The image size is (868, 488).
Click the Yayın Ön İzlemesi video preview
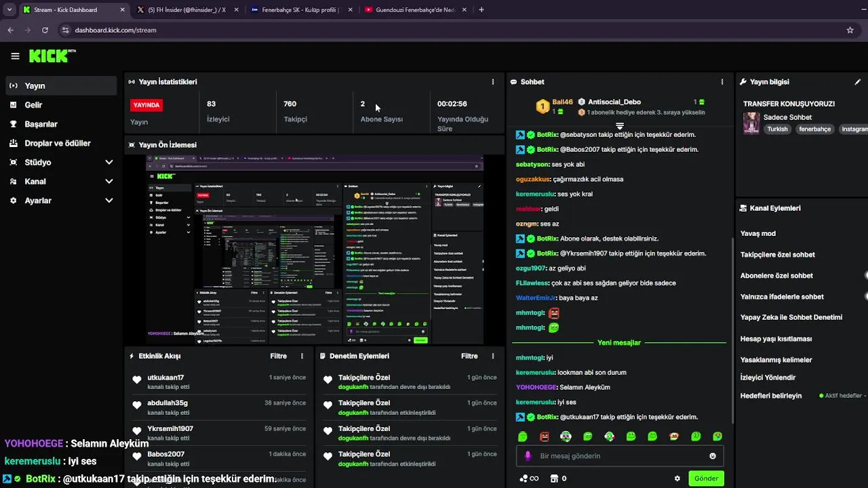[x=315, y=249]
